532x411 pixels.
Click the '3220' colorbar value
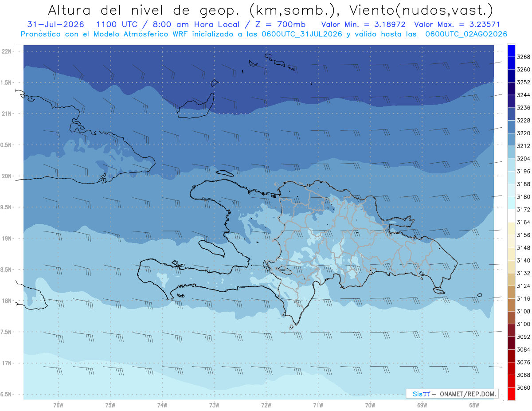pos(524,133)
